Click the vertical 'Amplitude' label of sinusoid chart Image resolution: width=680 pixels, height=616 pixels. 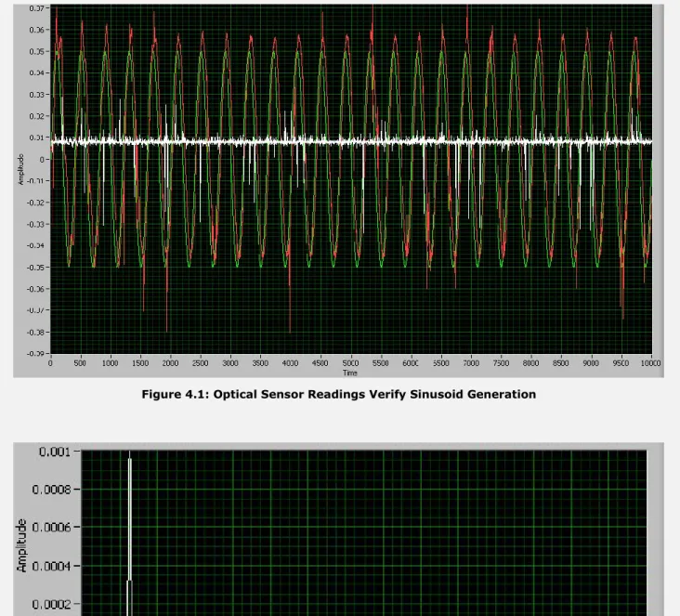pos(20,169)
